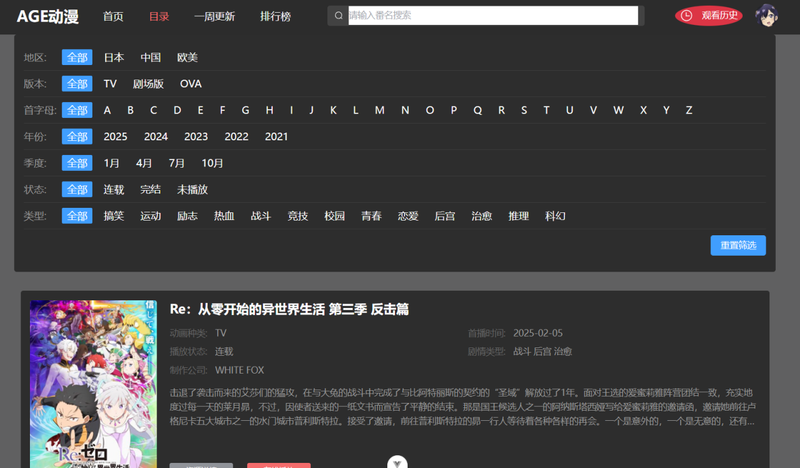Select 全部 in the 状态 row
This screenshot has height=468, width=800.
click(x=77, y=189)
